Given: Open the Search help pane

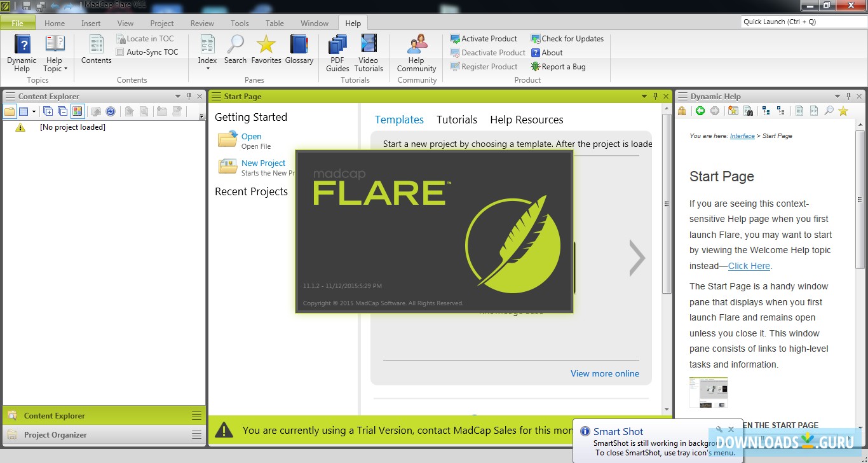Looking at the screenshot, I should [x=235, y=50].
